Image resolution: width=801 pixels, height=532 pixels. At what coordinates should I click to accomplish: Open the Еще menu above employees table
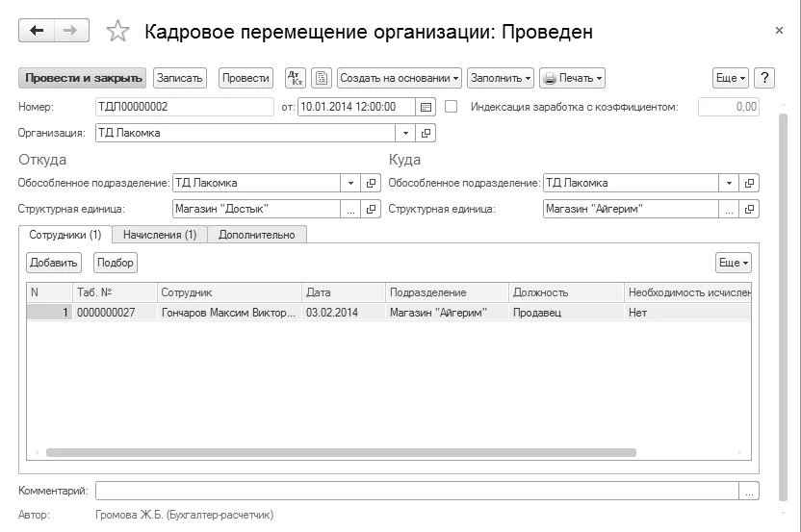coord(734,263)
